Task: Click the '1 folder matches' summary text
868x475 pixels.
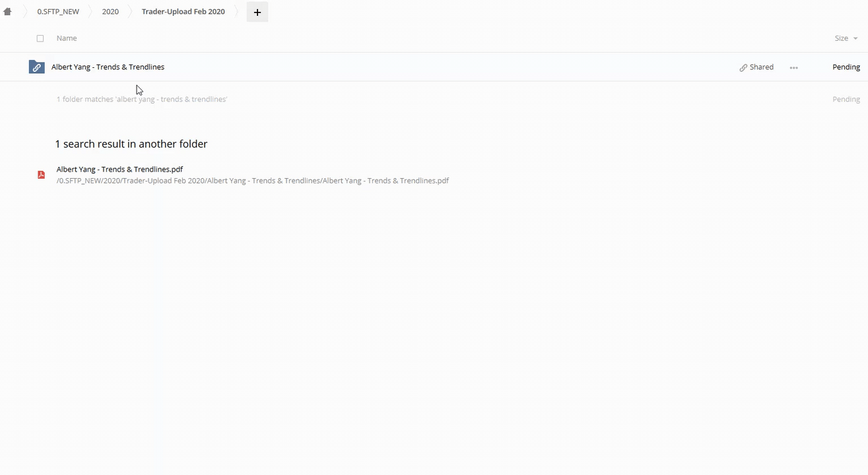Action: 141,100
